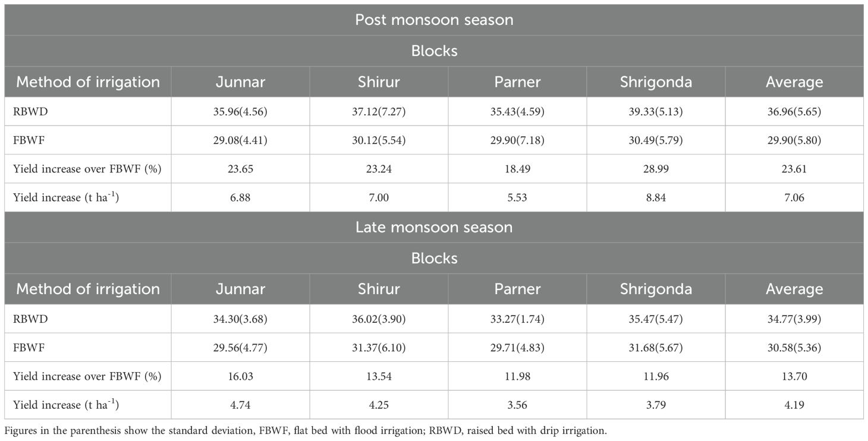Click the Junnar percent increase value 16.03
868x441 pixels.
coord(240,376)
